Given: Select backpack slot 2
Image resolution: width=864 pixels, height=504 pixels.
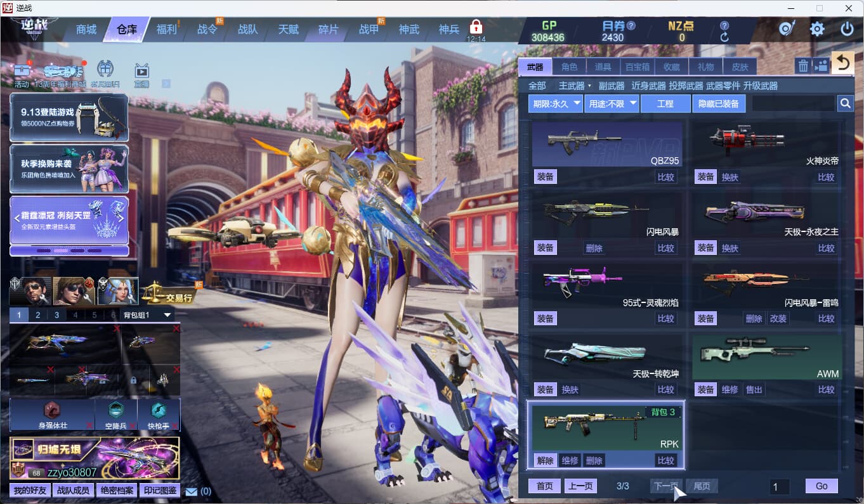Looking at the screenshot, I should 37,315.
